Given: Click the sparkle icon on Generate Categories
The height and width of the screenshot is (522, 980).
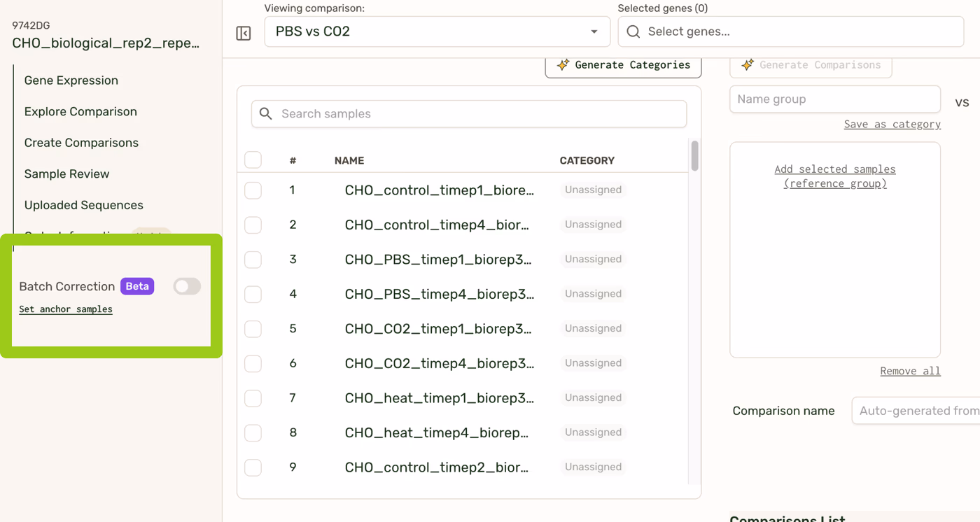Looking at the screenshot, I should click(x=563, y=65).
